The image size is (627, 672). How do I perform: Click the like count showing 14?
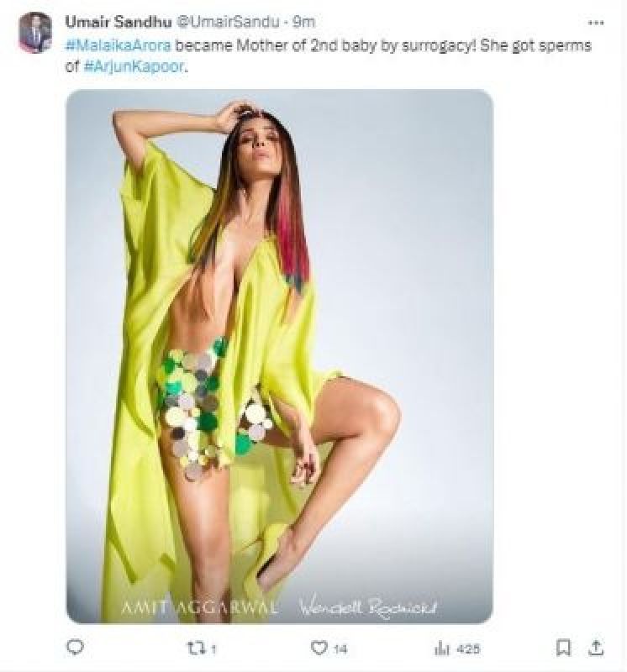tap(340, 648)
